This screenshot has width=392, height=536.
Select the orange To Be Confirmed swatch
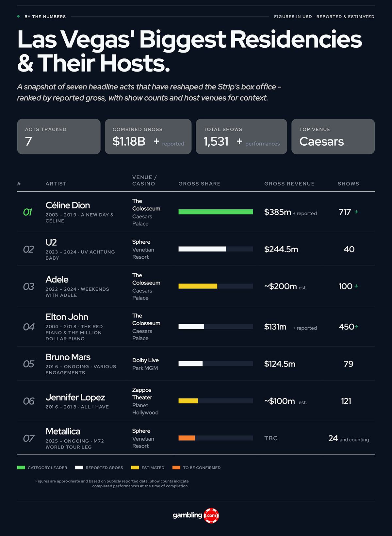[176, 468]
